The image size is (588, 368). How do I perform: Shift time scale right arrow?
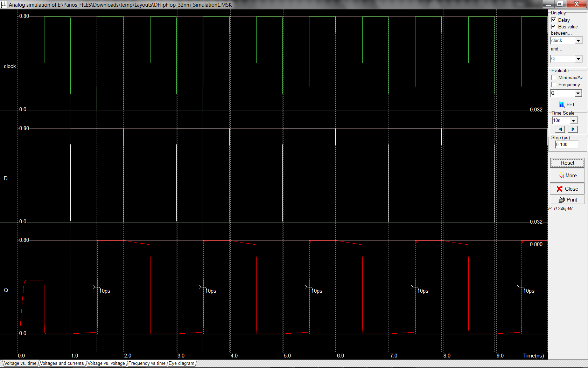573,129
